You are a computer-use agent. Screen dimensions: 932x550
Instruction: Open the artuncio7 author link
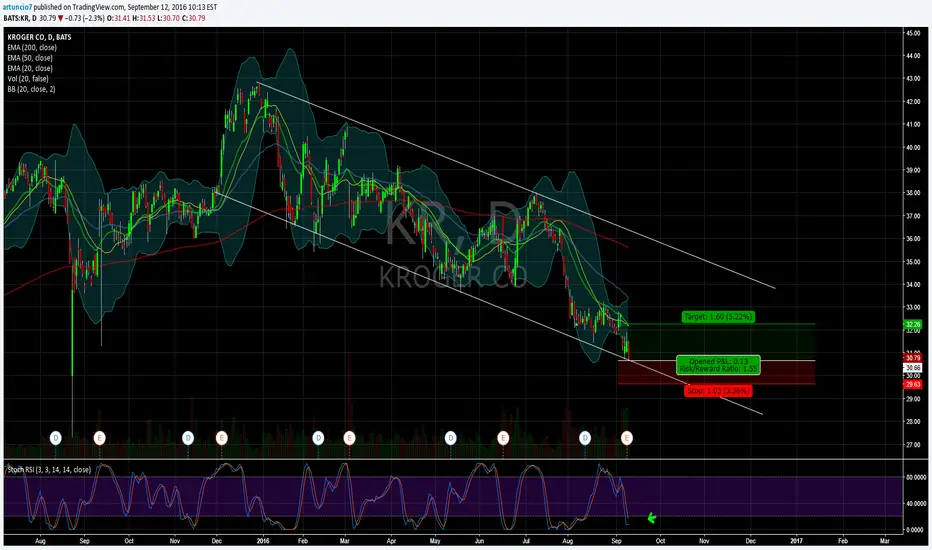click(17, 7)
